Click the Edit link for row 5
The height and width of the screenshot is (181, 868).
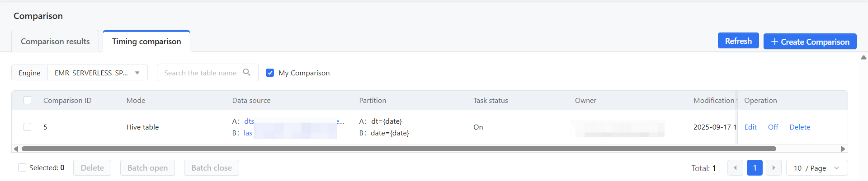pyautogui.click(x=750, y=127)
